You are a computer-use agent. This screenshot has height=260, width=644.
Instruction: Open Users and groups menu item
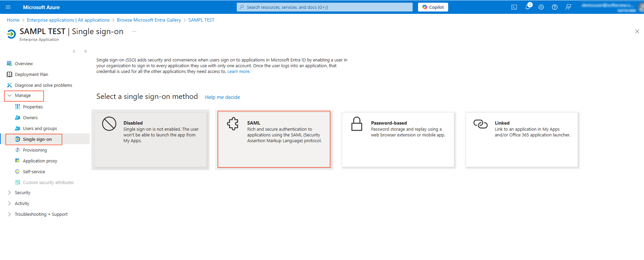coord(40,129)
